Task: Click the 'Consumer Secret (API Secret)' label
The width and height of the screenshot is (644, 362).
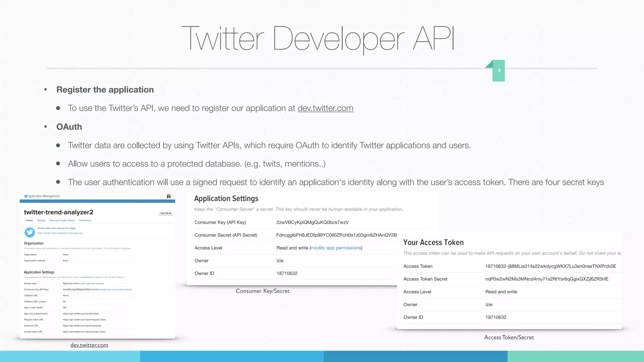Action: [226, 235]
